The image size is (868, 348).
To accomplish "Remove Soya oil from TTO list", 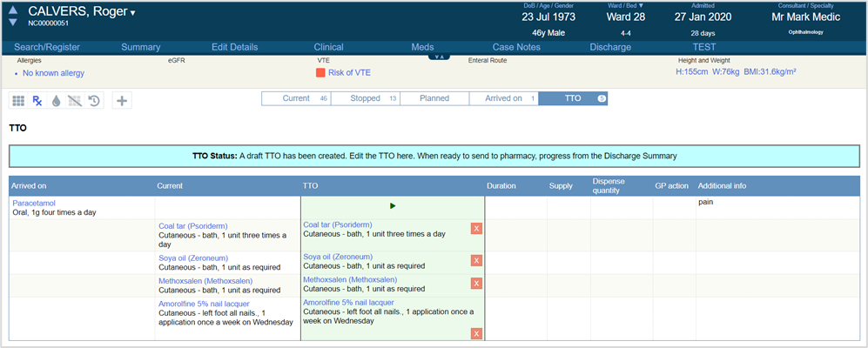I will coord(476,260).
